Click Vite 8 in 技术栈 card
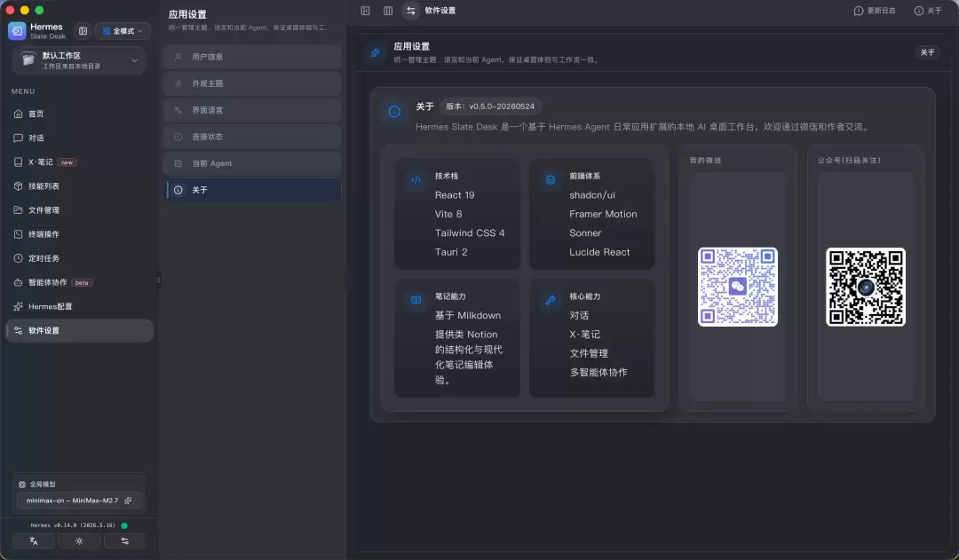 click(448, 214)
